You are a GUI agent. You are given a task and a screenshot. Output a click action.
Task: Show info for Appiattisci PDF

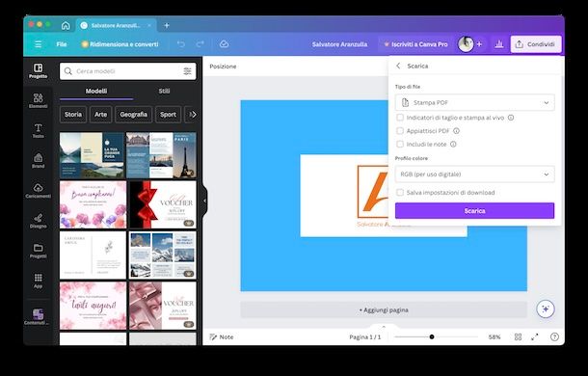pyautogui.click(x=456, y=131)
